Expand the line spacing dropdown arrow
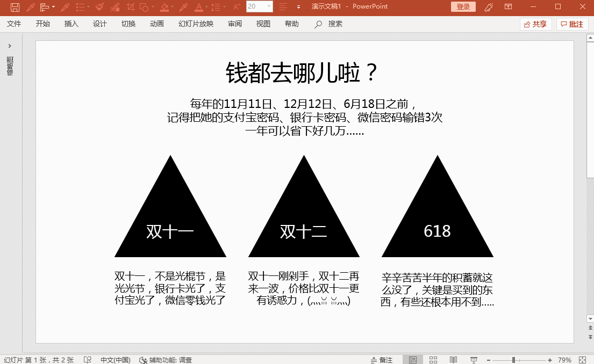 coord(224,7)
